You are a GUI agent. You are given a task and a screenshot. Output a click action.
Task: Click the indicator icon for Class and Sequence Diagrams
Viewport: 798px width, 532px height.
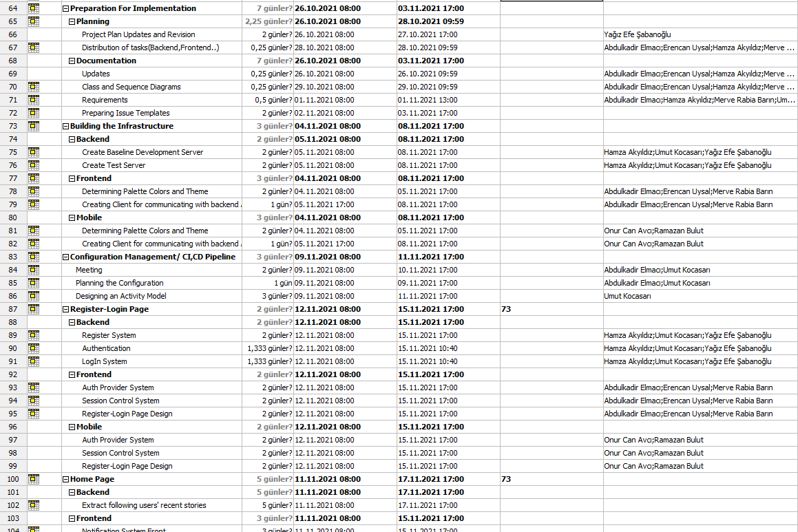34,87
